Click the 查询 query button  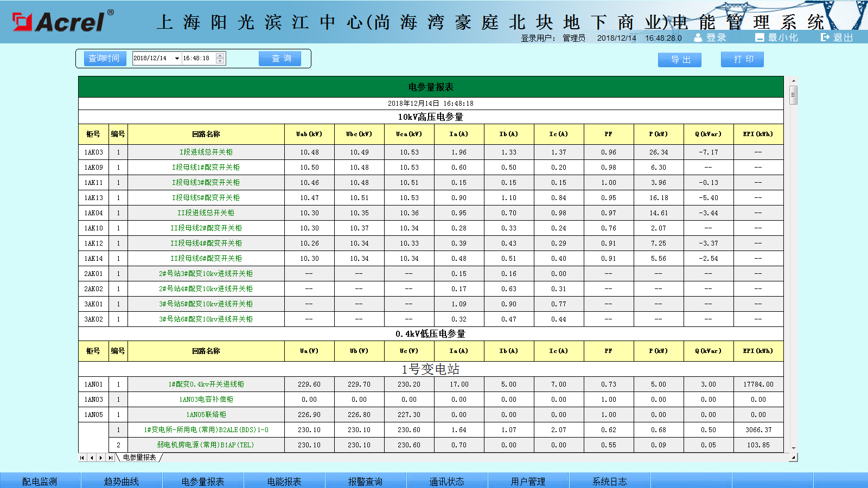click(279, 59)
